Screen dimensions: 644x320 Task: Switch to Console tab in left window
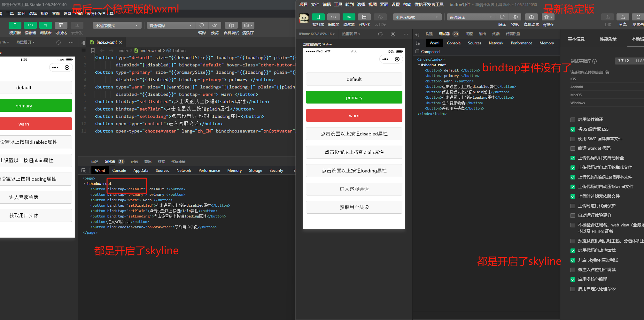[119, 171]
